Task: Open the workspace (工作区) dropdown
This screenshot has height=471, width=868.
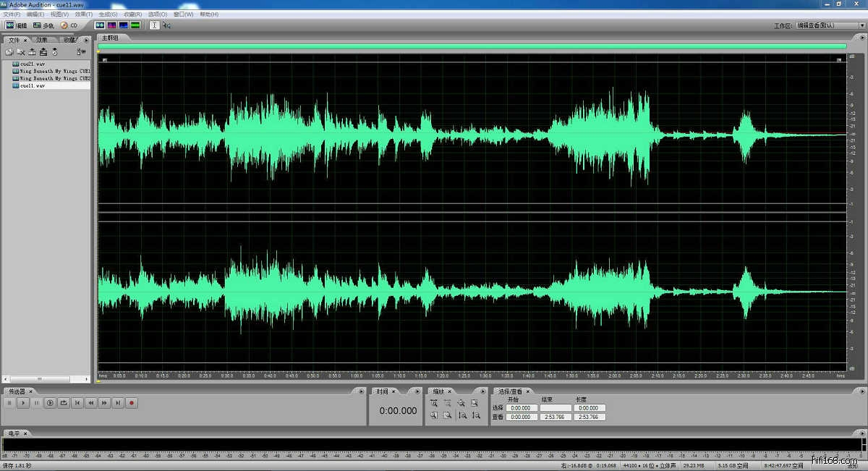Action: (x=829, y=25)
